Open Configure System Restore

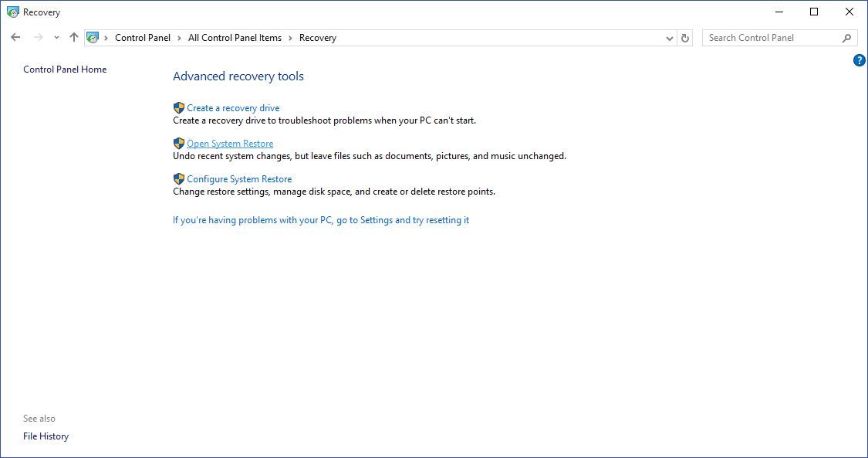point(238,178)
